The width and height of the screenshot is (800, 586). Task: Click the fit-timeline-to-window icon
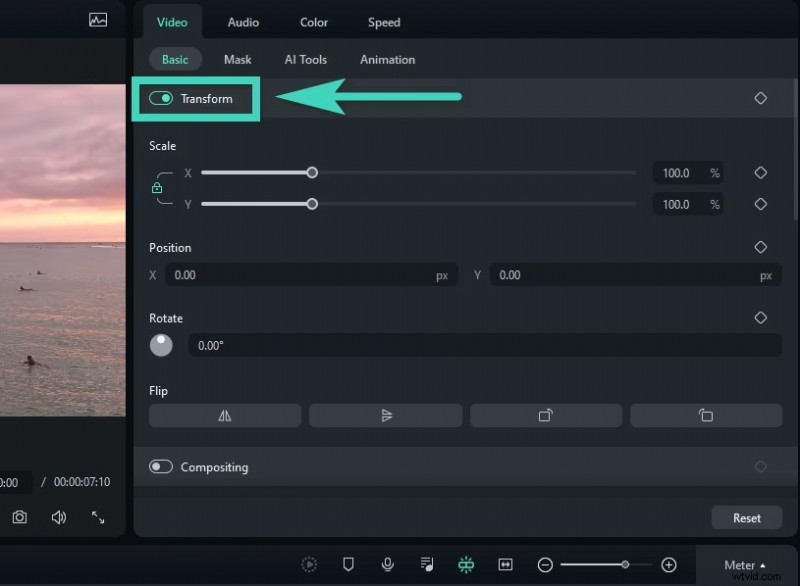coord(506,564)
